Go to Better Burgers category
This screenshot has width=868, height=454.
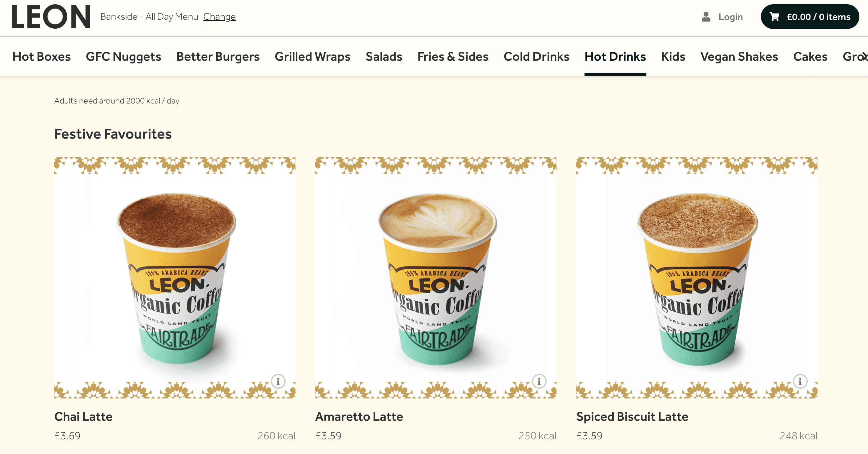tap(218, 57)
